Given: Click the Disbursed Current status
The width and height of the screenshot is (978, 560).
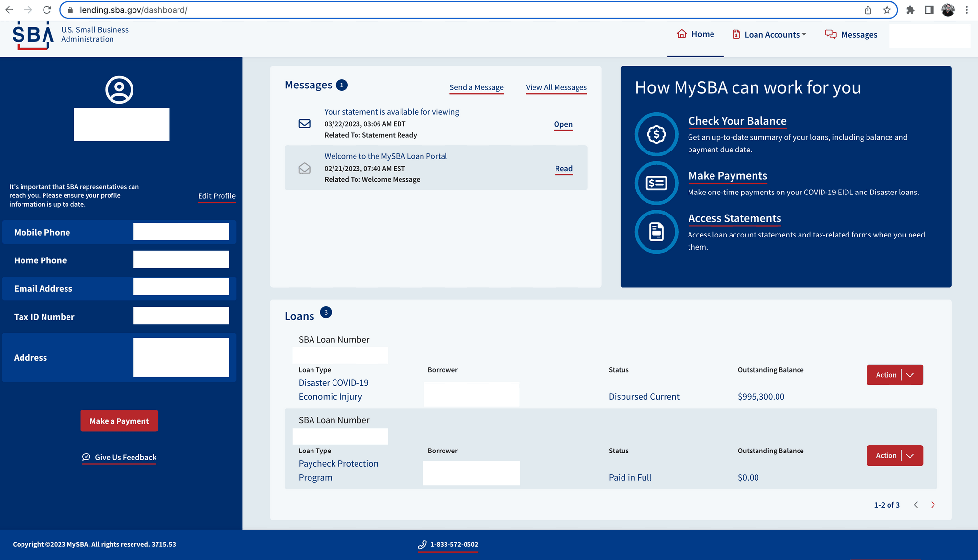Looking at the screenshot, I should point(644,397).
